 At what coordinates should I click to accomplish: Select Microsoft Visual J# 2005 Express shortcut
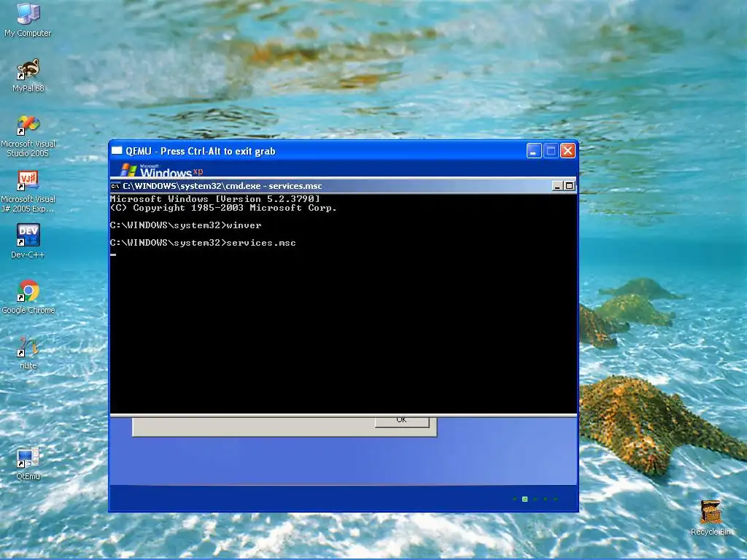pyautogui.click(x=28, y=192)
